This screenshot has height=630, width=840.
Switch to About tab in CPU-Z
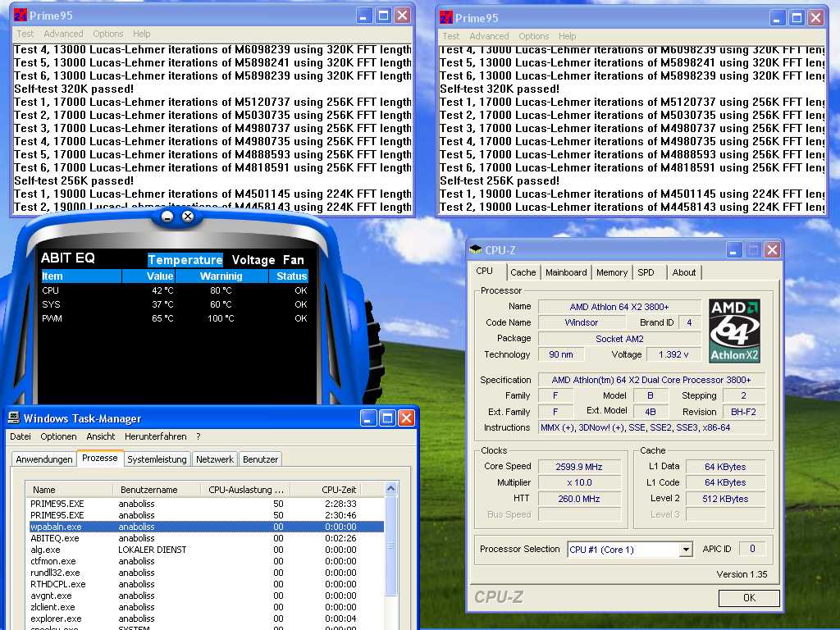pyautogui.click(x=684, y=272)
